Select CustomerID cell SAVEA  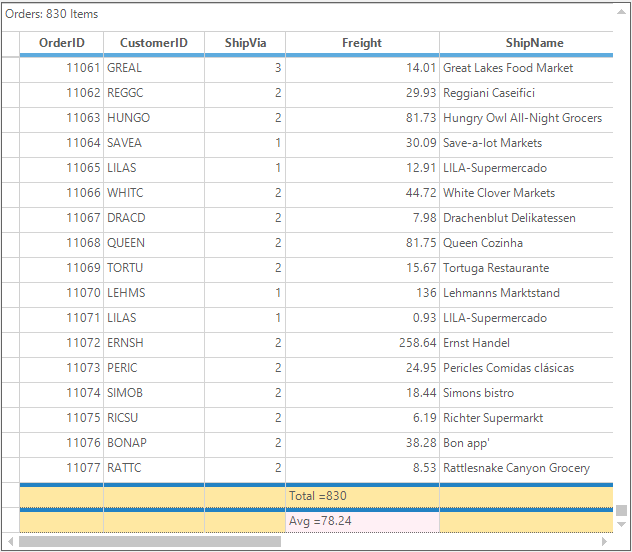click(x=154, y=145)
